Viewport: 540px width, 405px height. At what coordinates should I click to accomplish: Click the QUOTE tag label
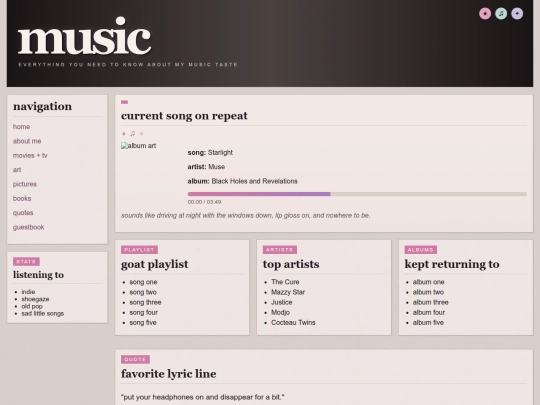point(135,360)
